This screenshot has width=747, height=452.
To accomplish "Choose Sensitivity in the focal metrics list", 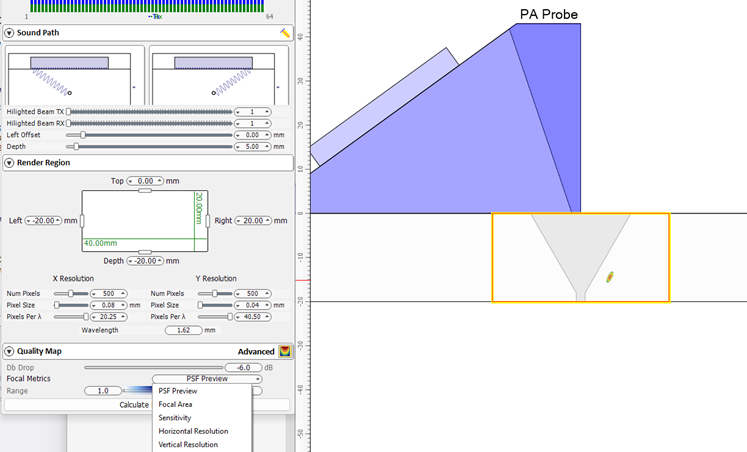I will pos(175,417).
